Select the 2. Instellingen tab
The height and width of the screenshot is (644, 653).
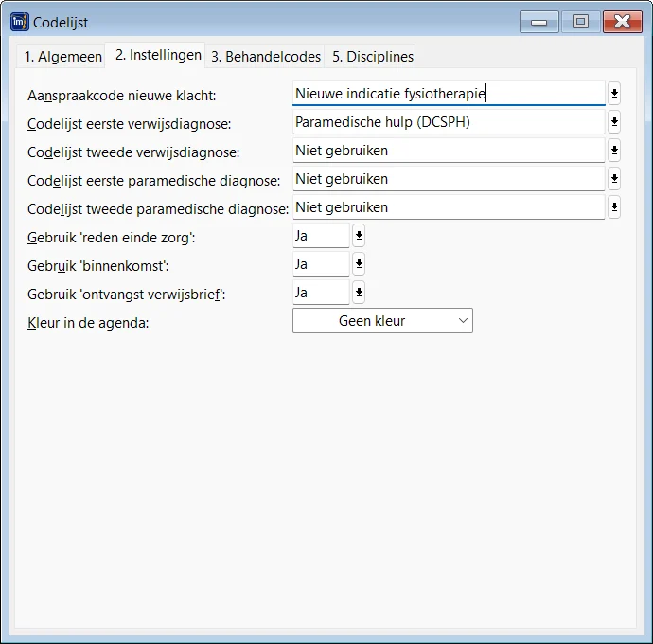click(x=158, y=55)
